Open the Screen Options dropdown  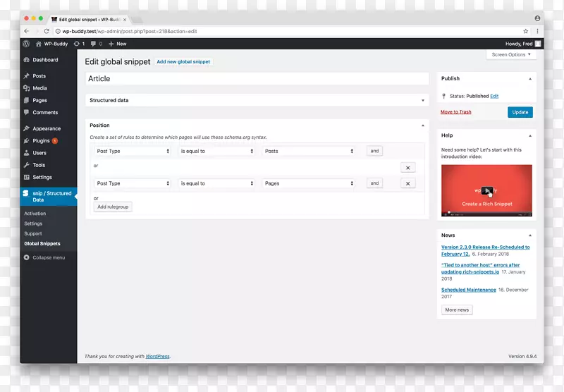pyautogui.click(x=511, y=54)
